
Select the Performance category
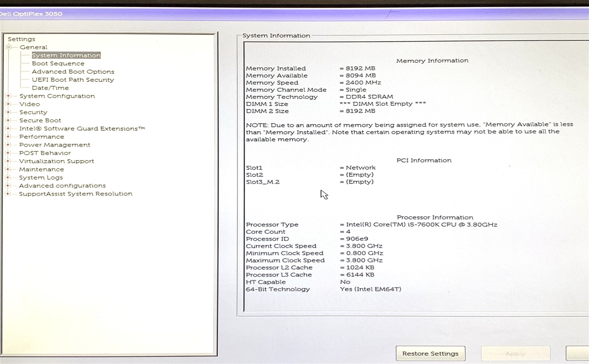tap(42, 137)
